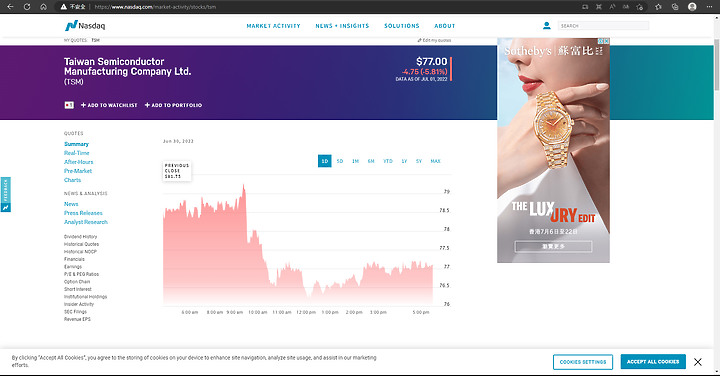720x376 pixels.
Task: Select the MAX chart range tab
Action: tap(435, 161)
